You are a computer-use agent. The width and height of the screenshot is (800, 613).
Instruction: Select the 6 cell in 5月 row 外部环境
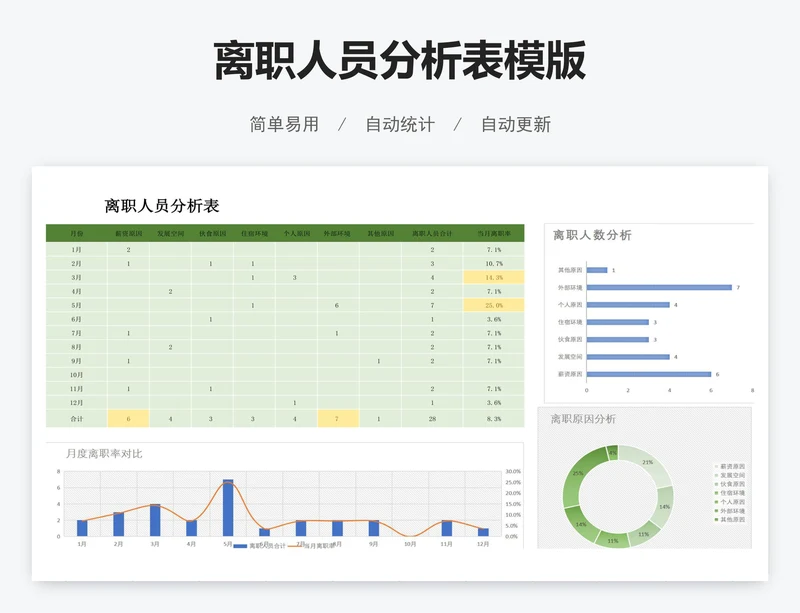pyautogui.click(x=337, y=305)
